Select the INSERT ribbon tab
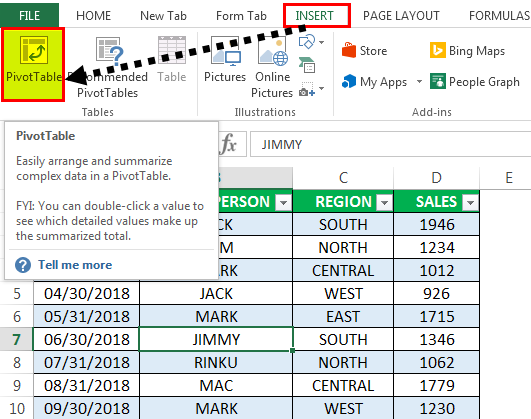The width and height of the screenshot is (531, 419). 315,16
